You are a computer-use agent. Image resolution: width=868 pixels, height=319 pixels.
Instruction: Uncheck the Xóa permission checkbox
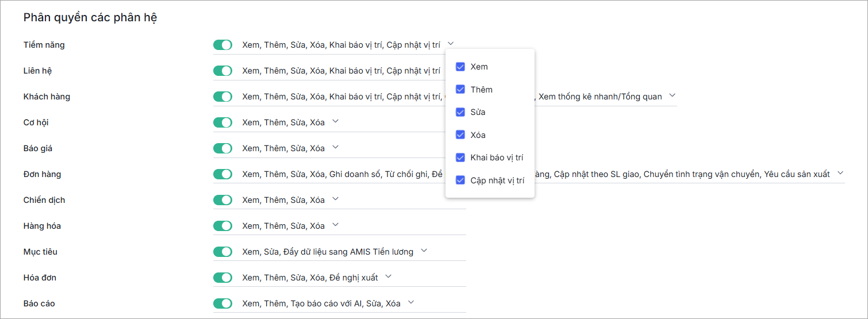point(460,134)
